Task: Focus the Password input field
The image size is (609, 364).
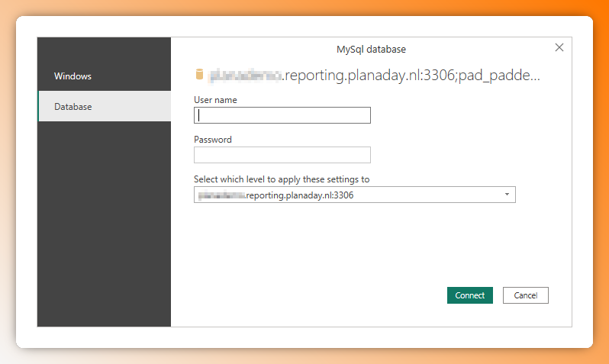Action: coord(282,155)
